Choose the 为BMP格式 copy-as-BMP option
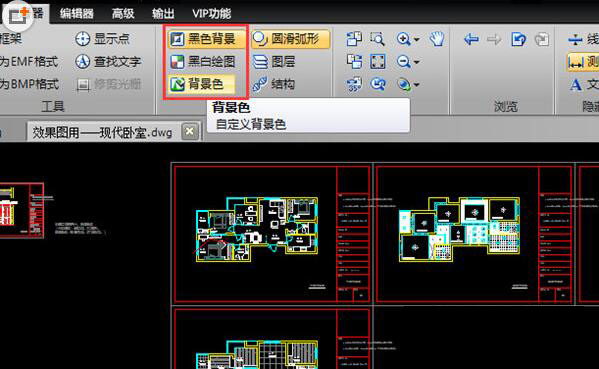 tap(29, 84)
